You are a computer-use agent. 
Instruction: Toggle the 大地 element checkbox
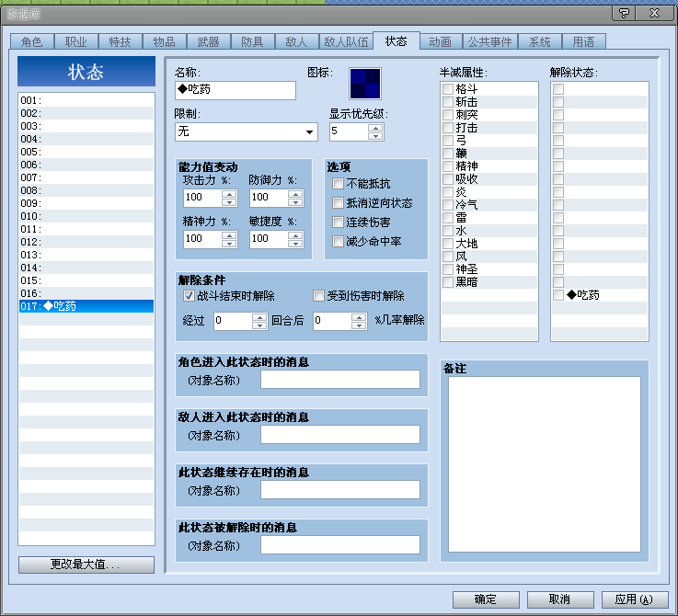pos(448,244)
